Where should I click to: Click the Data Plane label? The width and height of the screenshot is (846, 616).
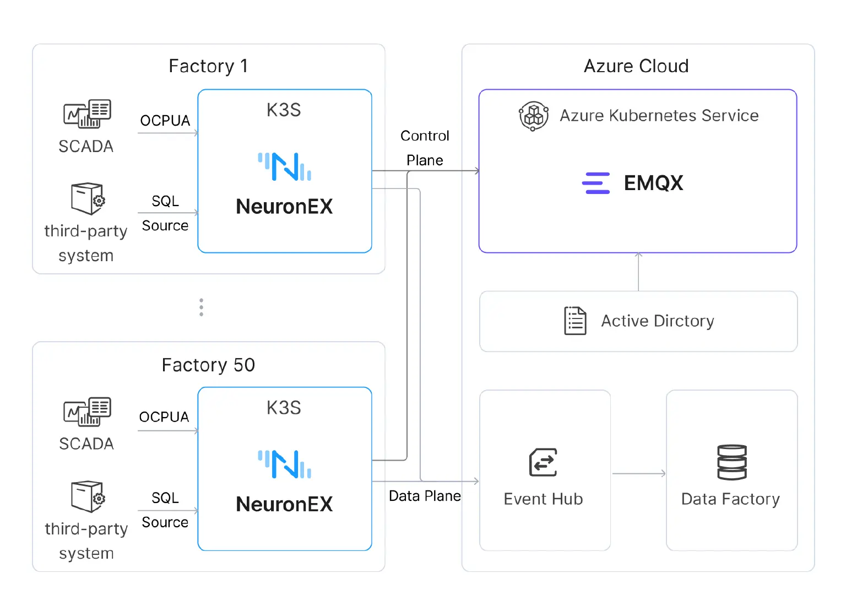click(425, 496)
